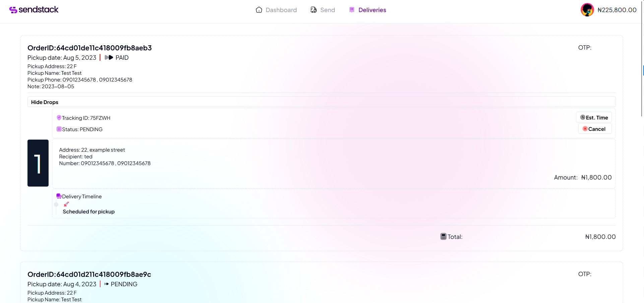
Task: Click wallet balance ₦225,800.00
Action: click(x=617, y=10)
